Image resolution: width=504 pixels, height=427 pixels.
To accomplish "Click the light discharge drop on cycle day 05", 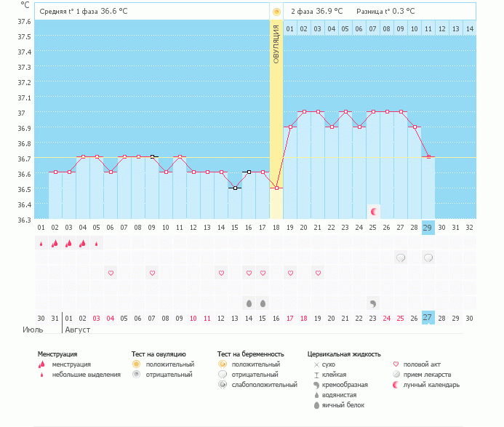I will 97,244.
